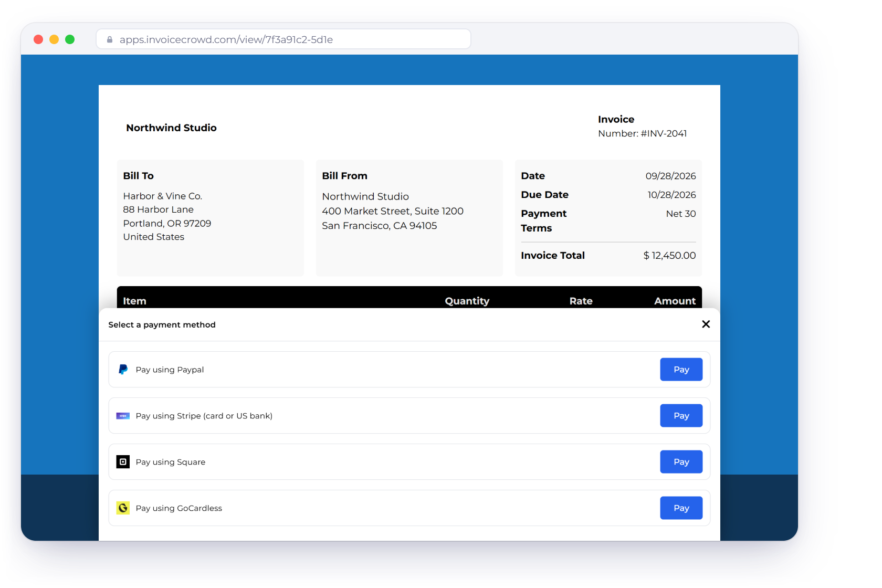The height and width of the screenshot is (588, 882).
Task: Click the Rate column header
Action: tap(581, 301)
